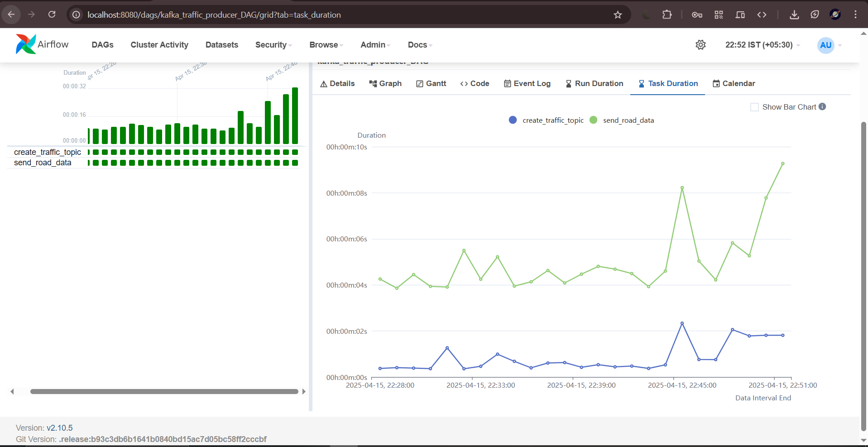Navigate to the DAGs page
Screen dimensions: 868x447
tap(102, 45)
